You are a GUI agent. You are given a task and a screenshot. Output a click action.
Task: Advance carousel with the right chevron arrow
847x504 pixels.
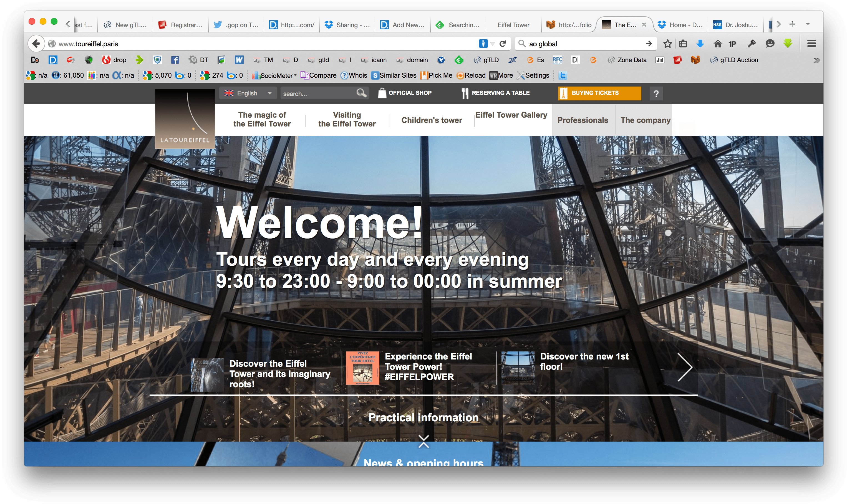684,367
